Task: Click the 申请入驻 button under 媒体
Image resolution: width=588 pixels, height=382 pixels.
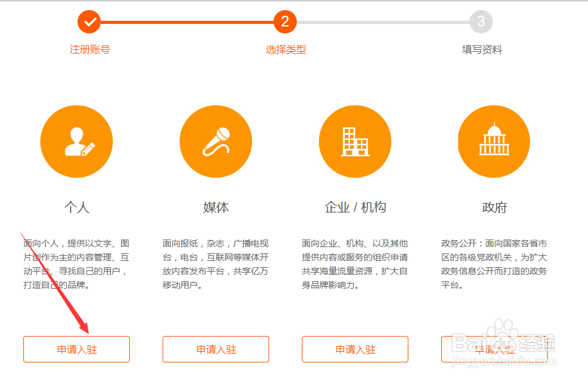Action: [x=216, y=349]
